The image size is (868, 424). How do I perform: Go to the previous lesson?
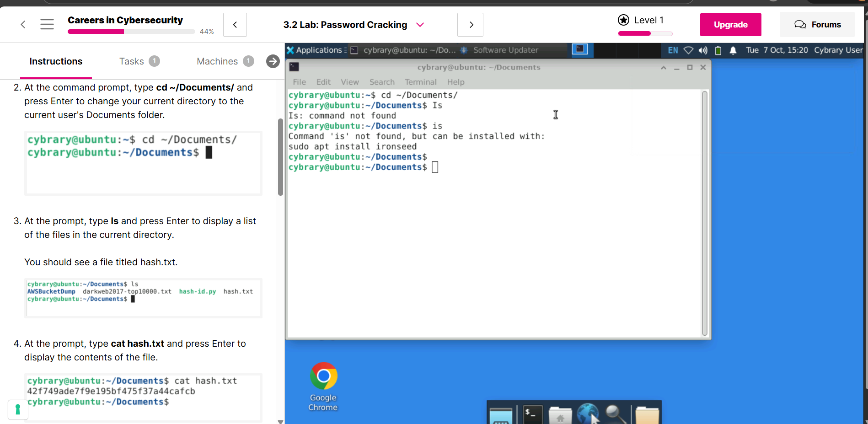tap(235, 25)
